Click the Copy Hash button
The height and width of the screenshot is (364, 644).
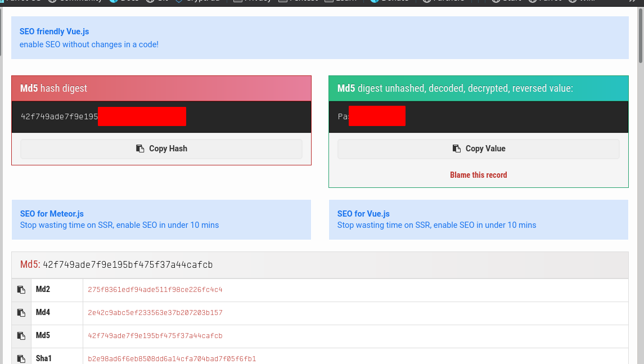(161, 149)
